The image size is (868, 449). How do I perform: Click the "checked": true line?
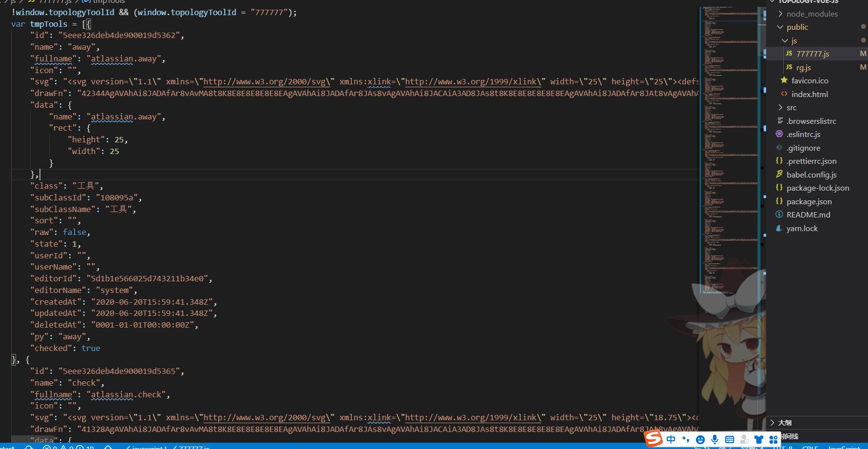(x=65, y=349)
